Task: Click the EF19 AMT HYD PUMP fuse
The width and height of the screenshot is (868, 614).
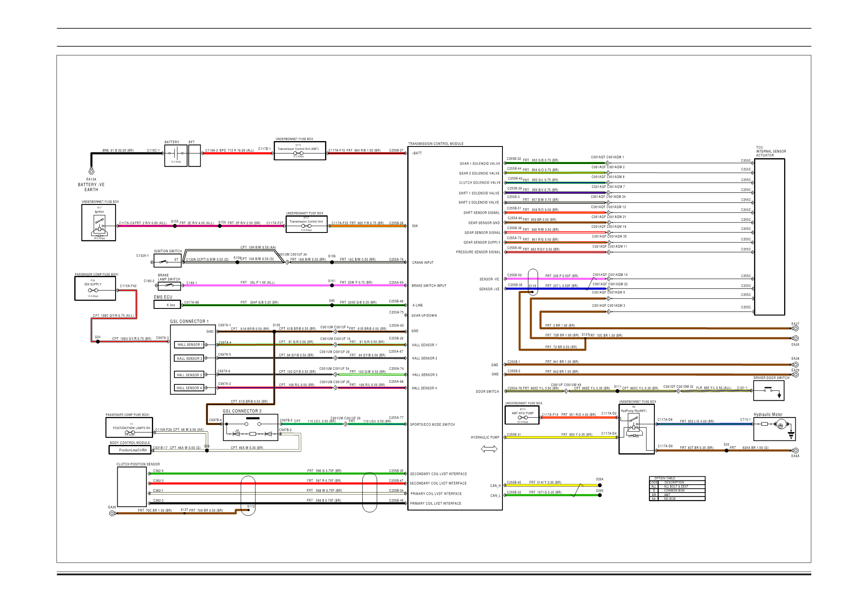Action: click(x=522, y=417)
